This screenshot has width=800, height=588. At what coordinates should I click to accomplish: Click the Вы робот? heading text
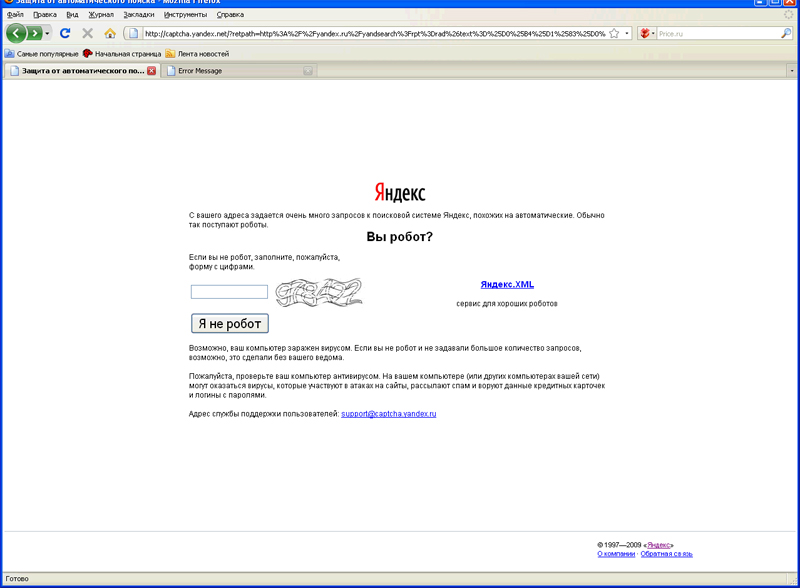pyautogui.click(x=399, y=237)
